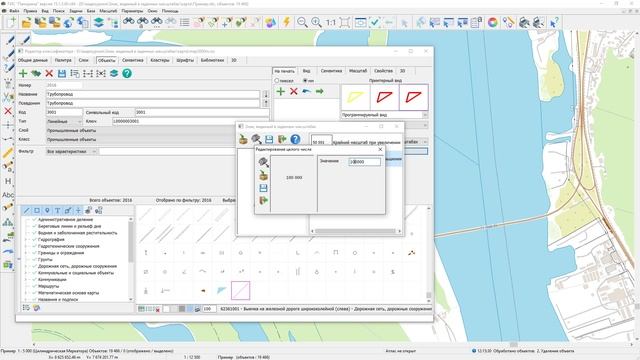Click the down arrow button beside 'Название' field
640x360 pixels.
click(x=266, y=94)
